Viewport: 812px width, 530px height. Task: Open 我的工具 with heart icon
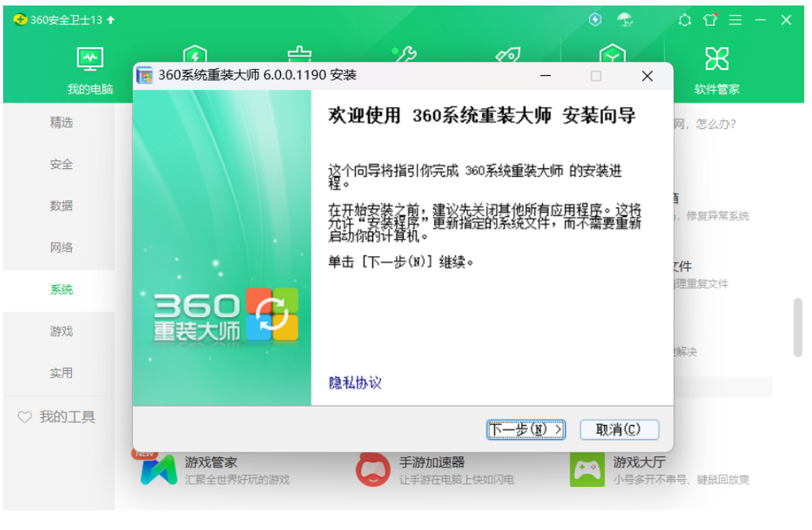[56, 417]
